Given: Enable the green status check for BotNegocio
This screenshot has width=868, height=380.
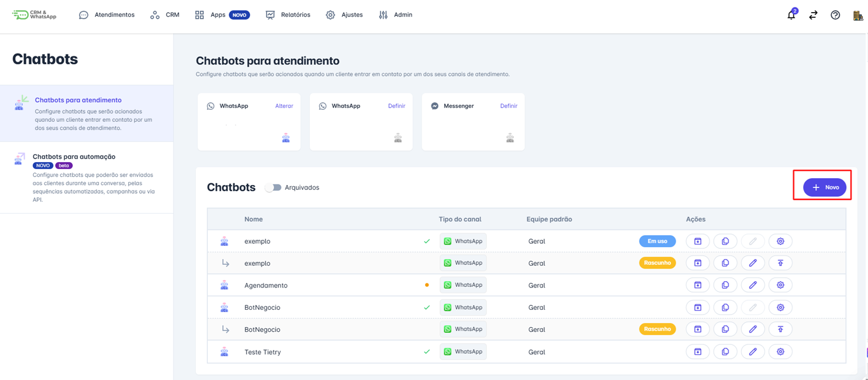Looking at the screenshot, I should coord(427,307).
